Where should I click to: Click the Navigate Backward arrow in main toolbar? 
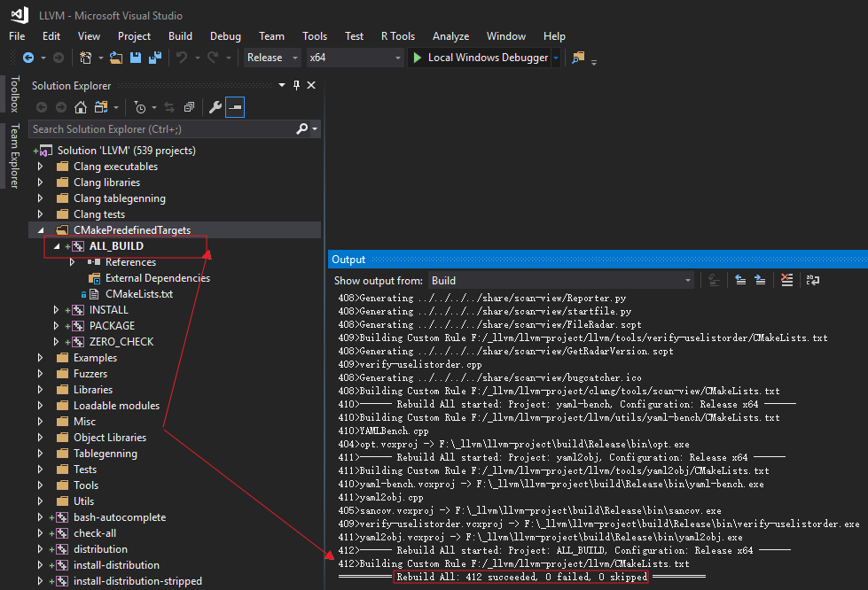pos(28,58)
